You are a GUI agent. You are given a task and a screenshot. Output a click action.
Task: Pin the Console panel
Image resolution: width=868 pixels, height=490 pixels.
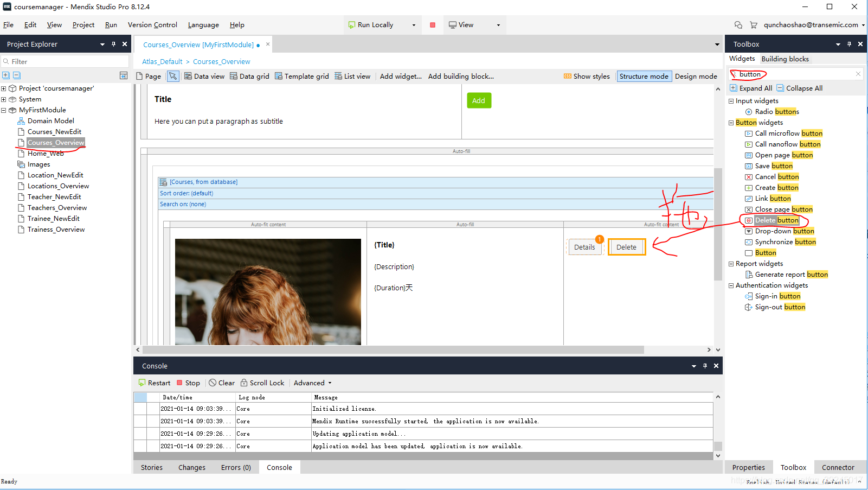[x=705, y=366]
